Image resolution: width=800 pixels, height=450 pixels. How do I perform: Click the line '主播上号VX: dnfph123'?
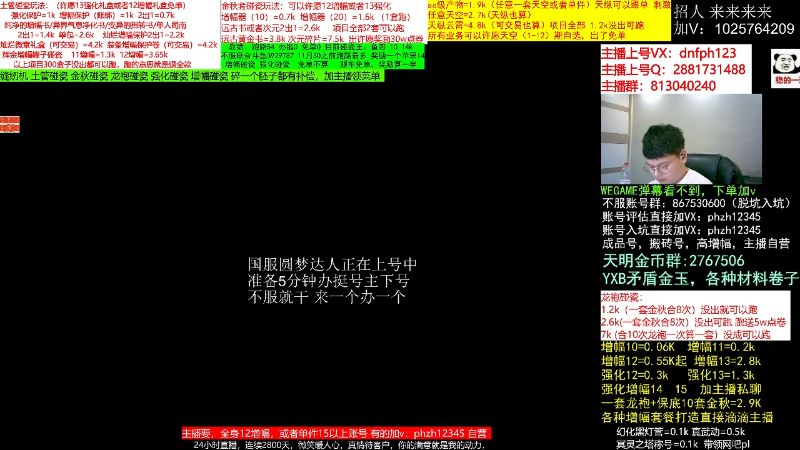[x=668, y=53]
